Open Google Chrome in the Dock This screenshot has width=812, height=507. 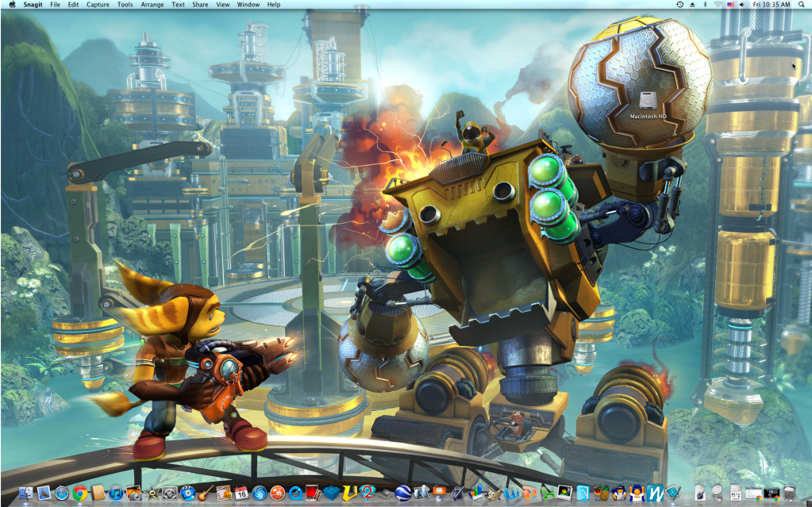click(79, 493)
